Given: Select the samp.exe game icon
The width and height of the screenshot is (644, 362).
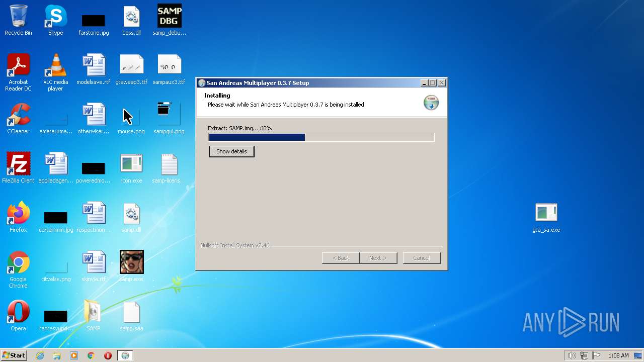Looking at the screenshot, I should click(x=131, y=266).
